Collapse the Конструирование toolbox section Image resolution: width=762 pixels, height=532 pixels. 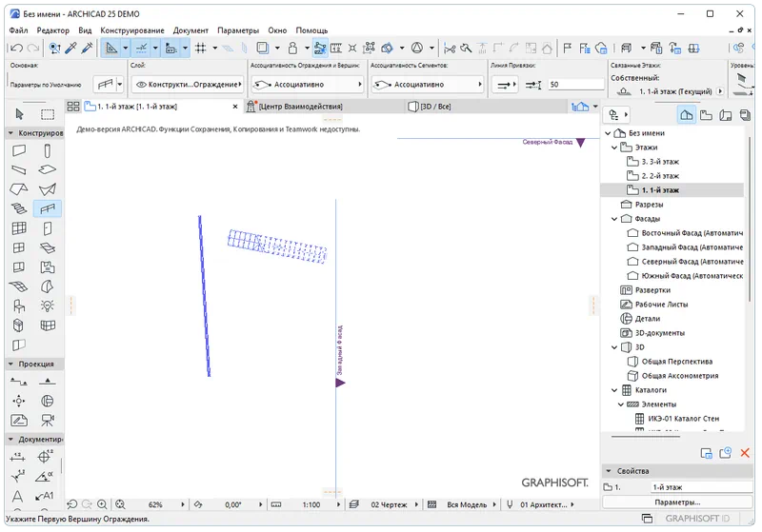click(x=10, y=133)
